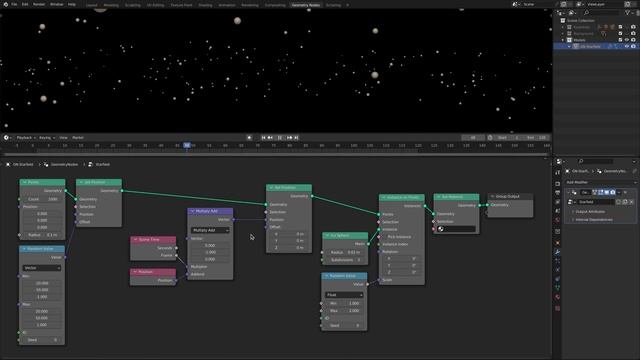The image size is (640, 360).
Task: Toggle viewport visibility eye for OB-Starfield
Action: point(627,47)
